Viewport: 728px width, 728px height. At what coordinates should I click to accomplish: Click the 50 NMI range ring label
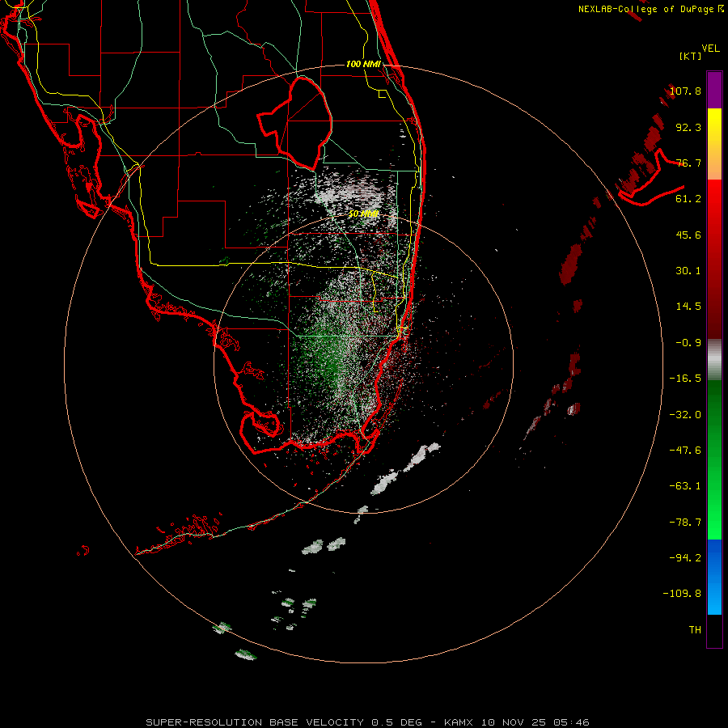click(x=363, y=214)
